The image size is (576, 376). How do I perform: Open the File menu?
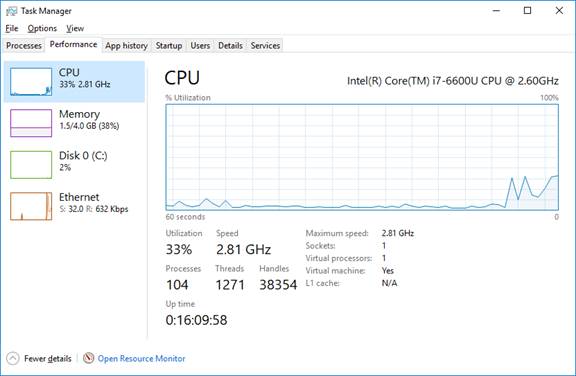click(12, 28)
